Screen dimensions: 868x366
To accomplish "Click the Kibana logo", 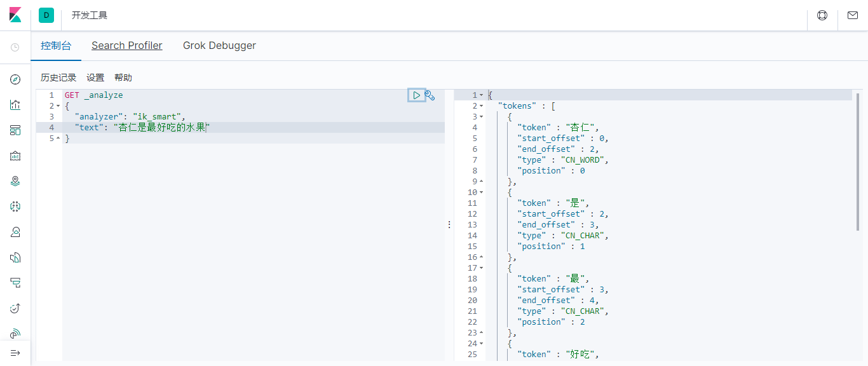I will pyautogui.click(x=15, y=15).
